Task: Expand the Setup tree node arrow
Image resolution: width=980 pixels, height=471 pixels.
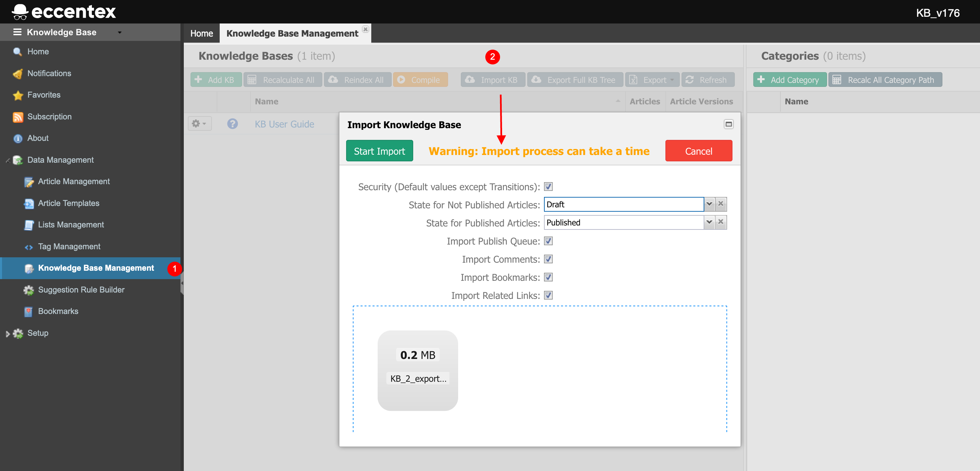Action: pos(7,334)
